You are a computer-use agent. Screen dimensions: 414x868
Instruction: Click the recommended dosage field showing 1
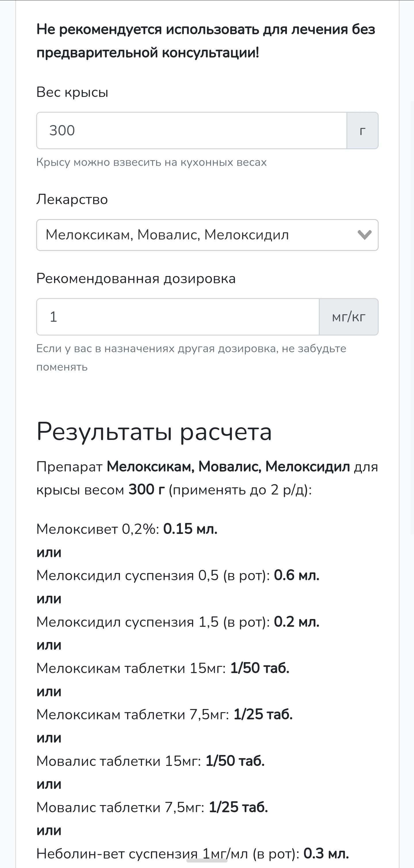click(177, 317)
